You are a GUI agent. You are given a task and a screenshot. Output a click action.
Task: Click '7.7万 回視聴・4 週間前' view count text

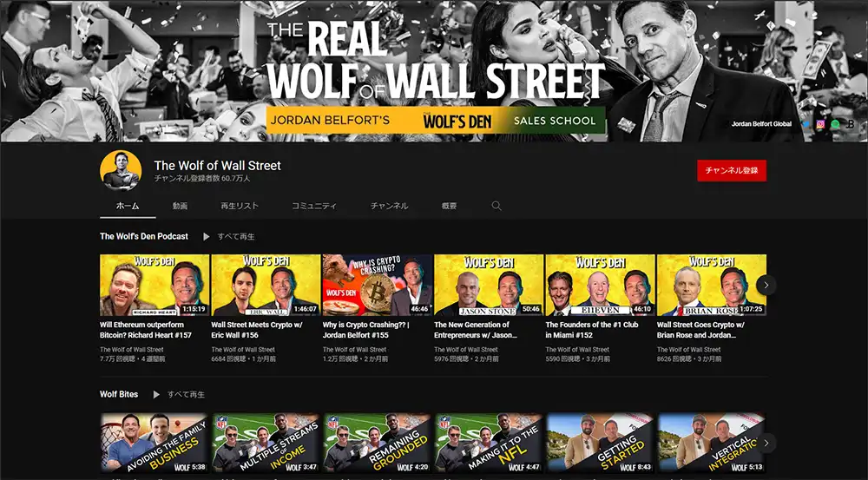pyautogui.click(x=132, y=358)
